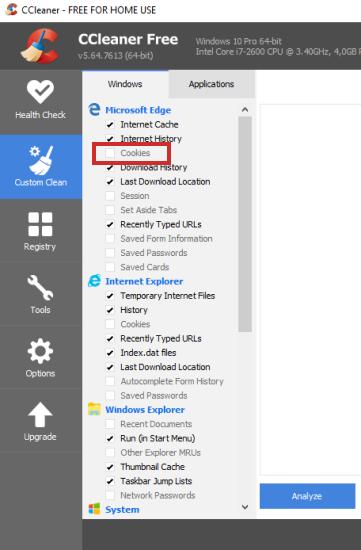Enable Saved Form Information checkbox
Screen dimensions: 361x550
pos(110,239)
